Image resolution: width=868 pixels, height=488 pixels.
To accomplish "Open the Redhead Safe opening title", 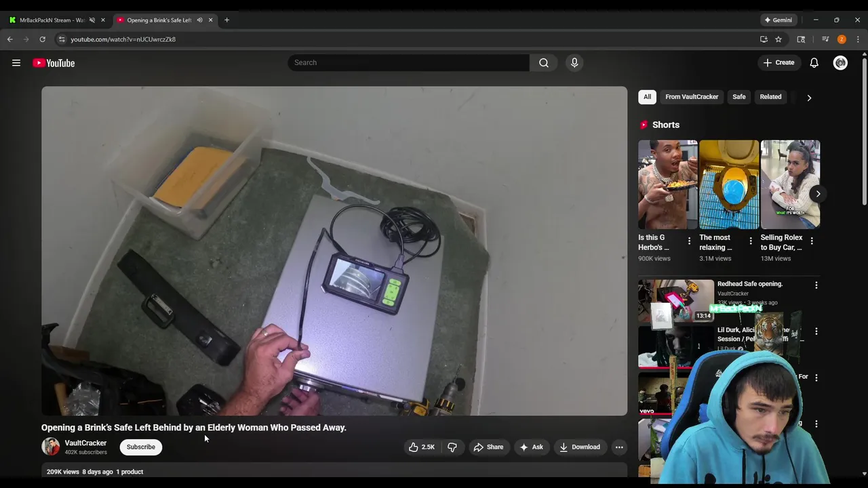I will [x=750, y=284].
